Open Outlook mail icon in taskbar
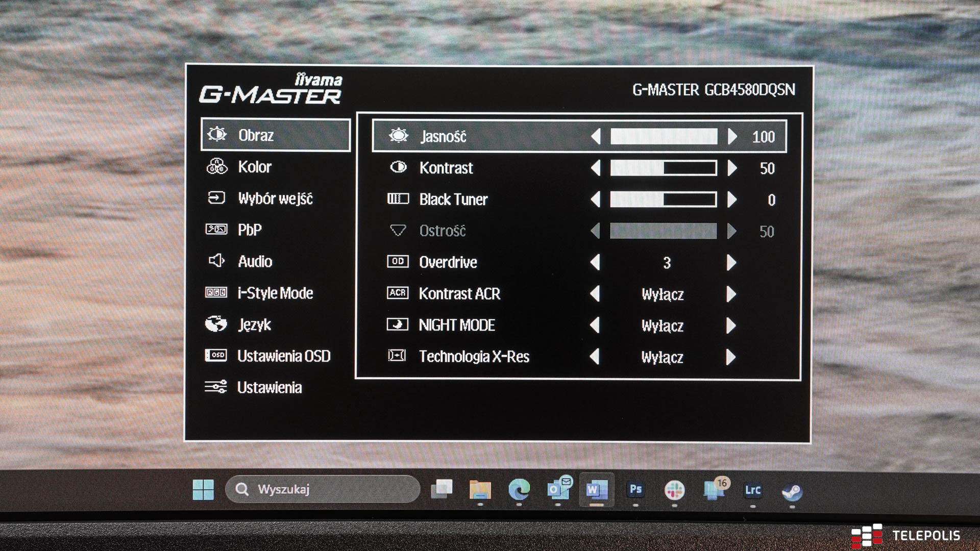 [x=558, y=490]
